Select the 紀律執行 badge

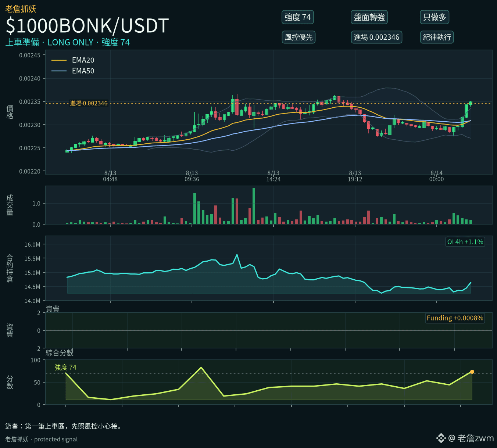coord(437,37)
